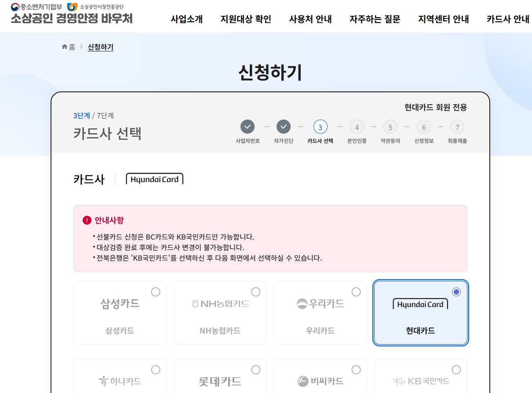Open the 지원대상 확인 menu

coord(246,19)
